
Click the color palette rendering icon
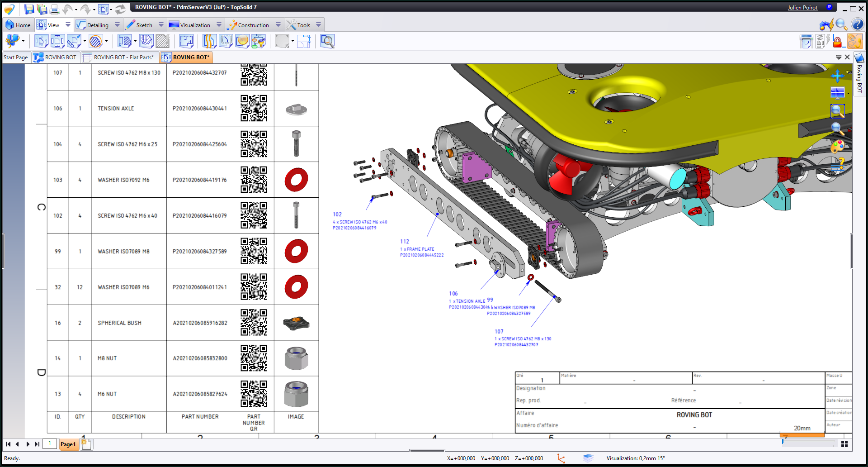pyautogui.click(x=837, y=146)
